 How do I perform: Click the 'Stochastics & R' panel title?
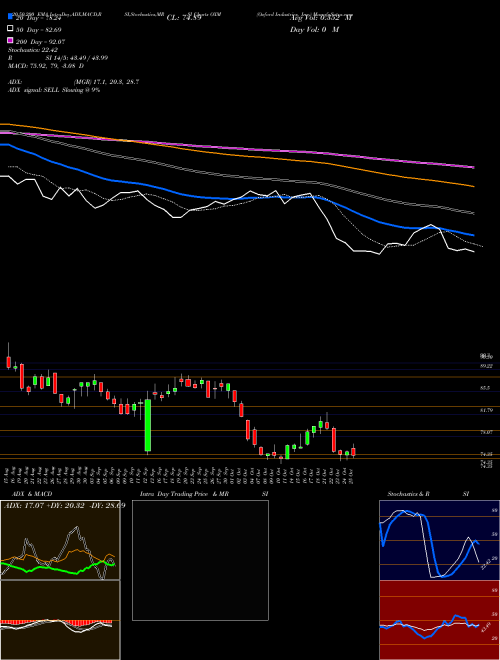pos(409,494)
